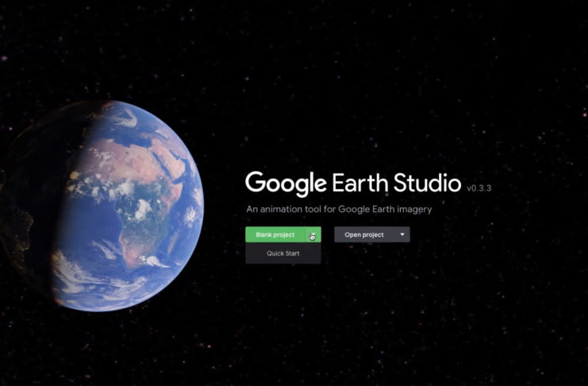Choose Quick Start from the dropdown menu
Viewport: 588px width, 386px height.
pyautogui.click(x=283, y=253)
